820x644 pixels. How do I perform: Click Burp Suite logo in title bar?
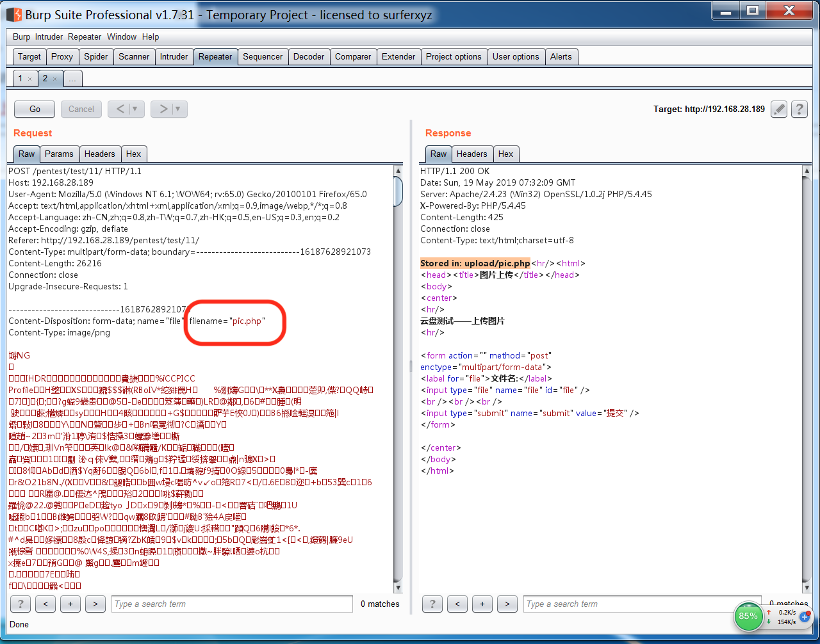(14, 14)
